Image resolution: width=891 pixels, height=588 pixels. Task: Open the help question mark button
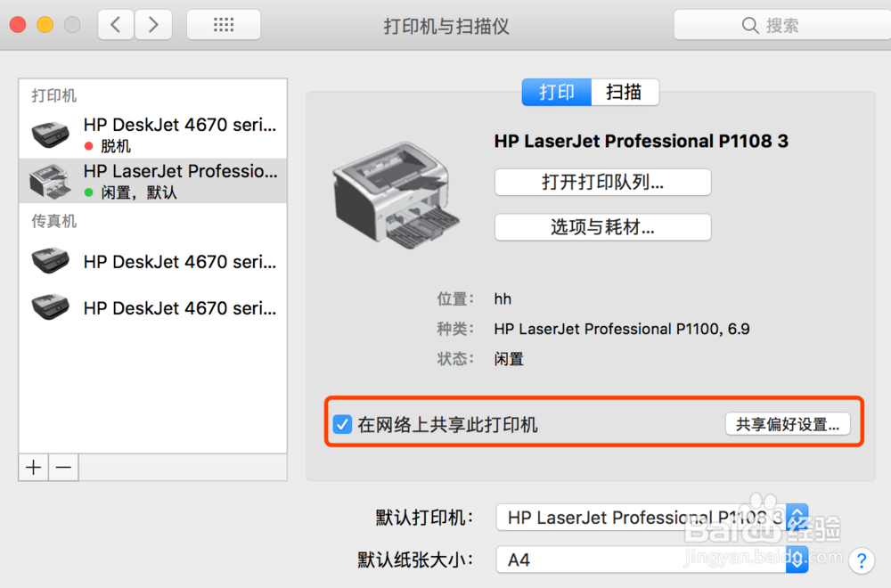861,560
